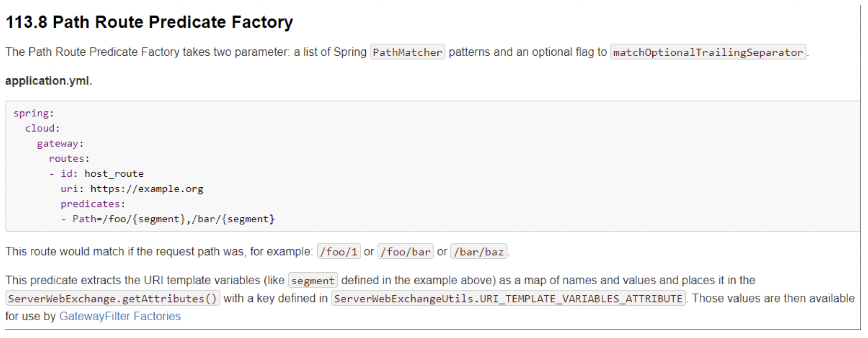Click the sentence starting "This route would match"
868x338 pixels.
tap(159, 252)
